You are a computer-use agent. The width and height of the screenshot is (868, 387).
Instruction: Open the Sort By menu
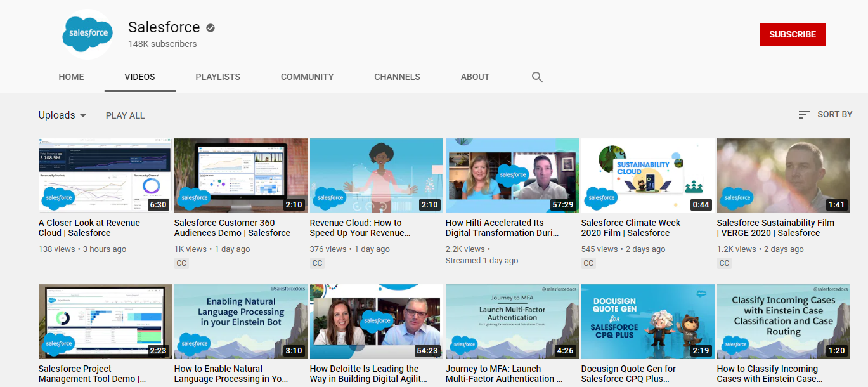[x=825, y=115]
